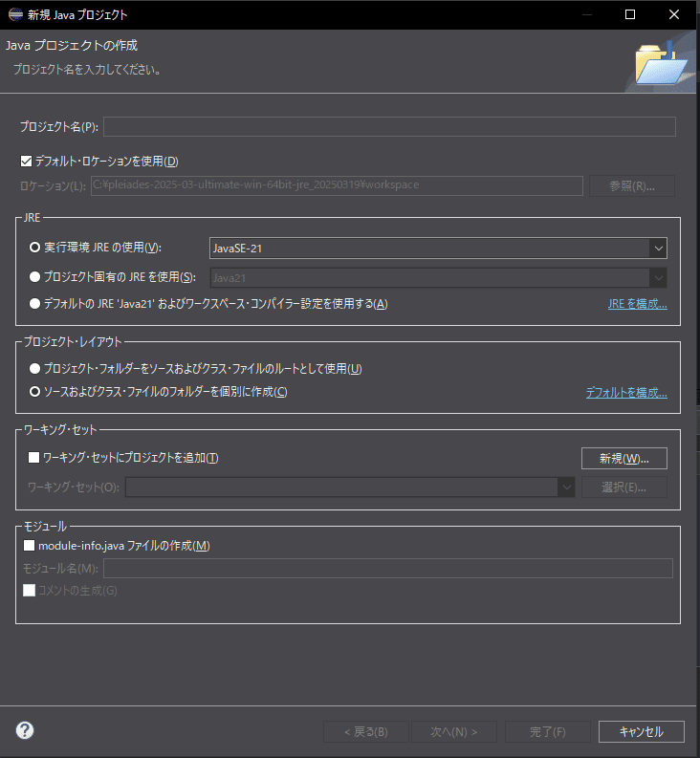Select プロジェクト・フォルダーをルートとして使用 radio button

point(35,369)
